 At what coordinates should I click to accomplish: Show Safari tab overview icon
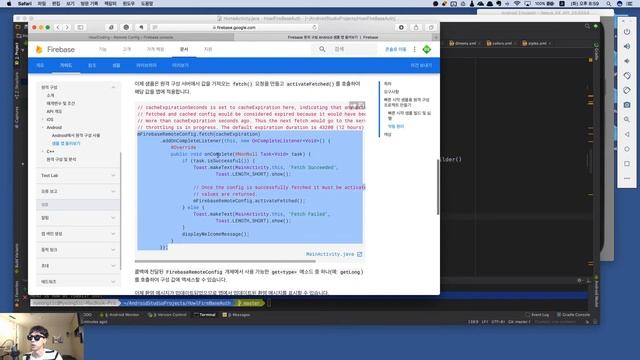[x=431, y=27]
